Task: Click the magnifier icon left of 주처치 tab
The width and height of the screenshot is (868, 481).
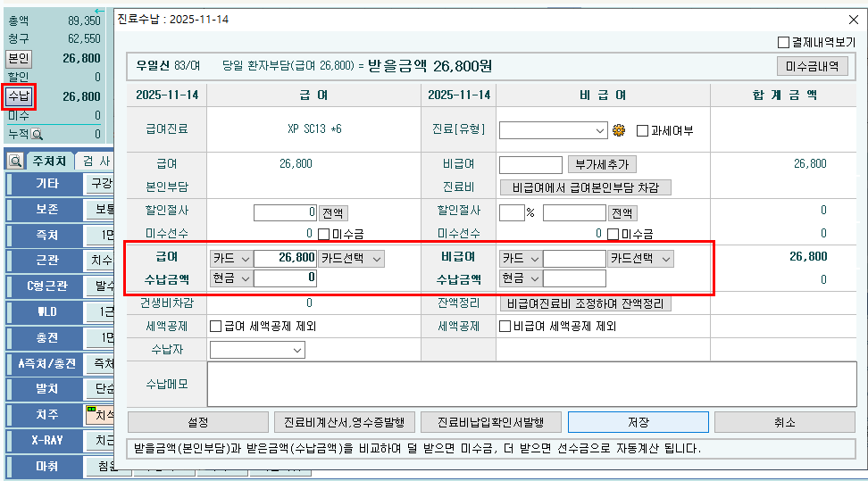Action: click(x=15, y=161)
